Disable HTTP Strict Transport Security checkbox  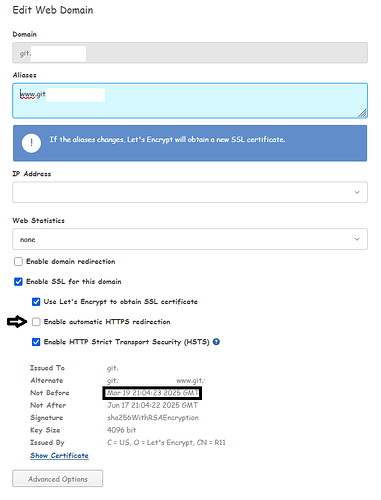coord(36,342)
